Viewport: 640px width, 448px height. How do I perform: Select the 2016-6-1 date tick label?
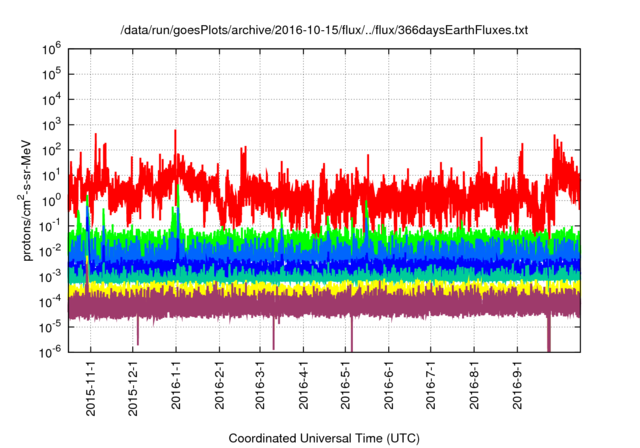[388, 385]
